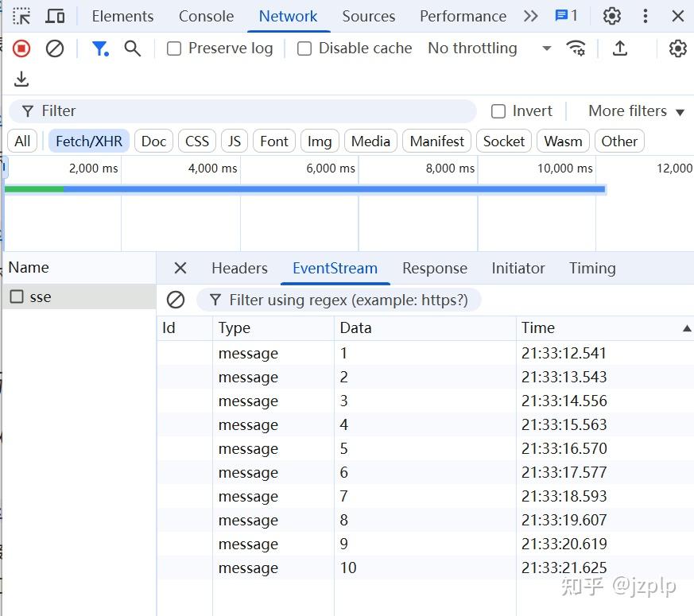Viewport: 694px width, 616px height.
Task: Select the Fetch/XHR filter button
Action: 89,141
